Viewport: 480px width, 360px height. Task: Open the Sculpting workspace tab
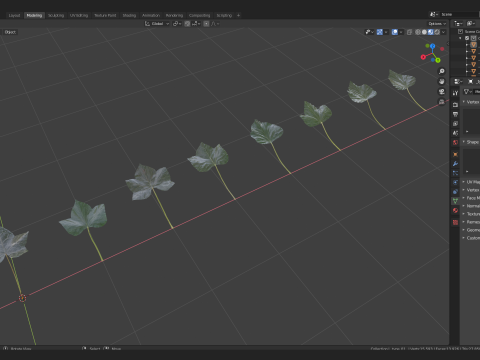[56, 15]
